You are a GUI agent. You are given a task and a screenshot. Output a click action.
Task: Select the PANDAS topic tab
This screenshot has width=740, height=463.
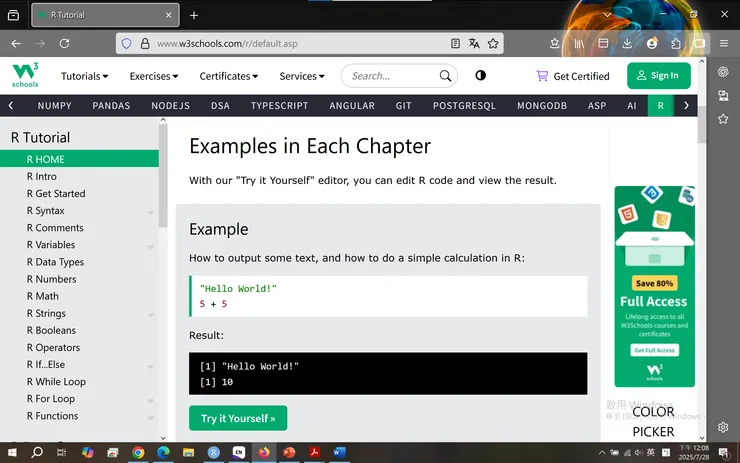pos(111,106)
